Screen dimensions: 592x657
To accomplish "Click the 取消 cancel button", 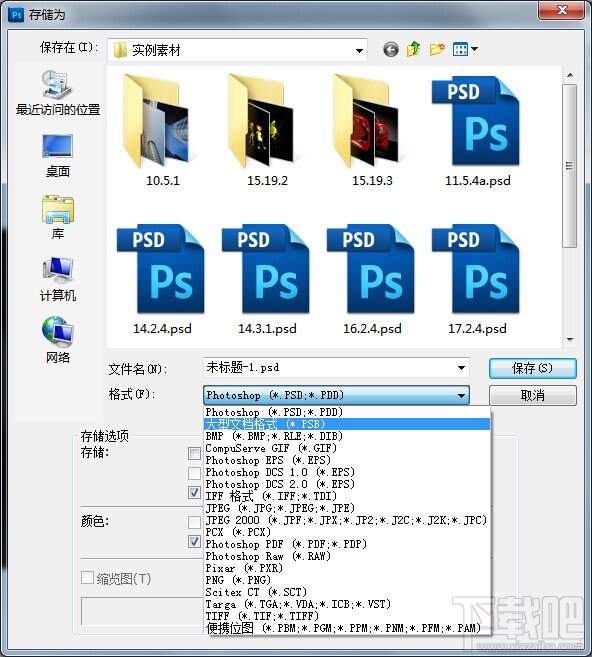I will pyautogui.click(x=533, y=396).
